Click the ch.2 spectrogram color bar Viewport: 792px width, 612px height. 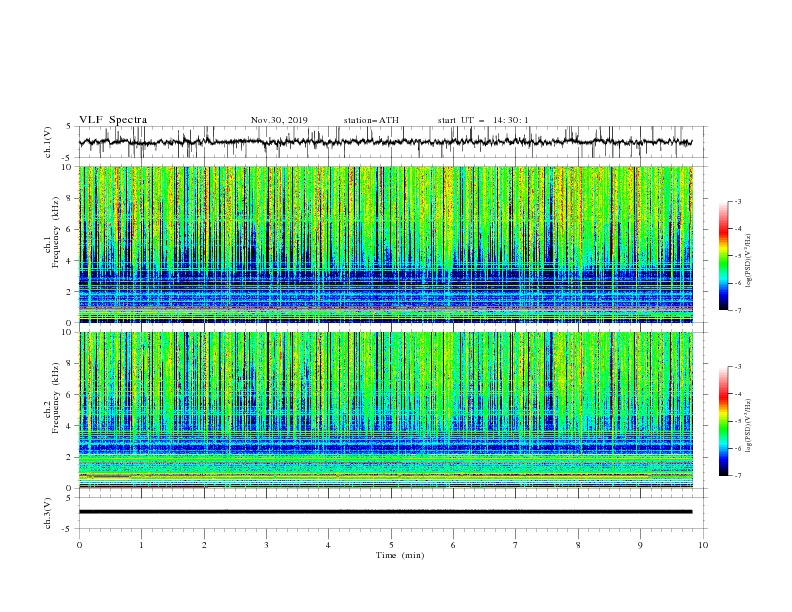coord(723,421)
